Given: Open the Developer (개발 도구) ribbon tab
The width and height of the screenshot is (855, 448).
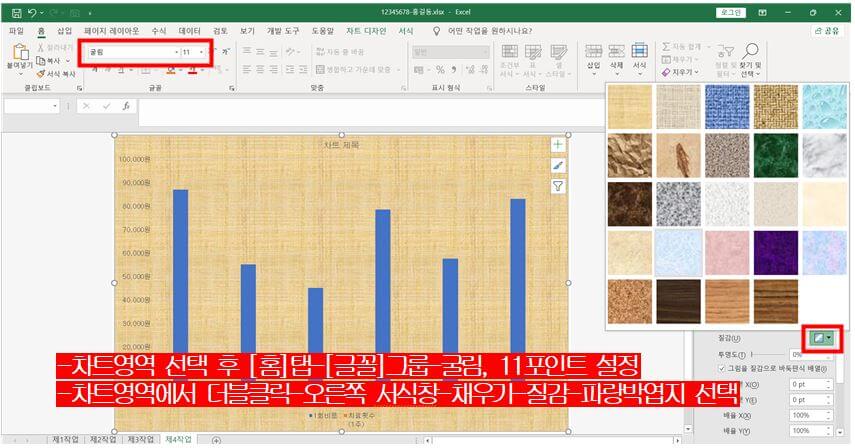Looking at the screenshot, I should point(283,31).
